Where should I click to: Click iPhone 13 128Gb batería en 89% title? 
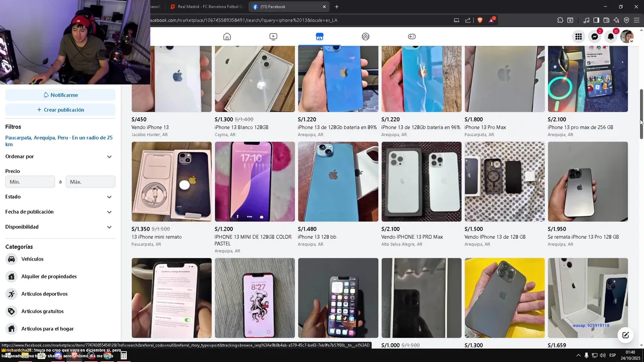click(x=337, y=127)
